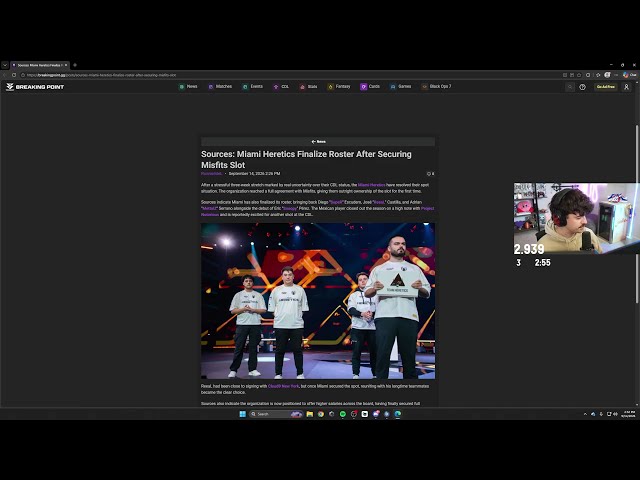Open the Events nav item
Screen dimensions: 640x480
click(x=253, y=87)
